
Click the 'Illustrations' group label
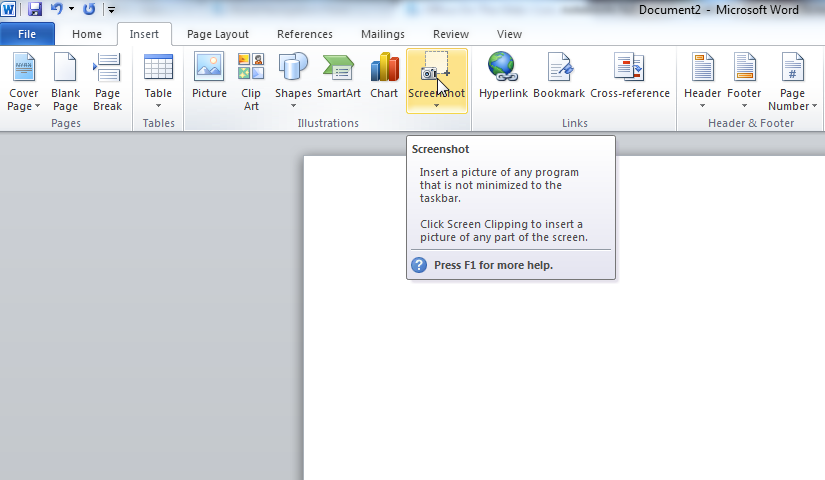pyautogui.click(x=328, y=123)
